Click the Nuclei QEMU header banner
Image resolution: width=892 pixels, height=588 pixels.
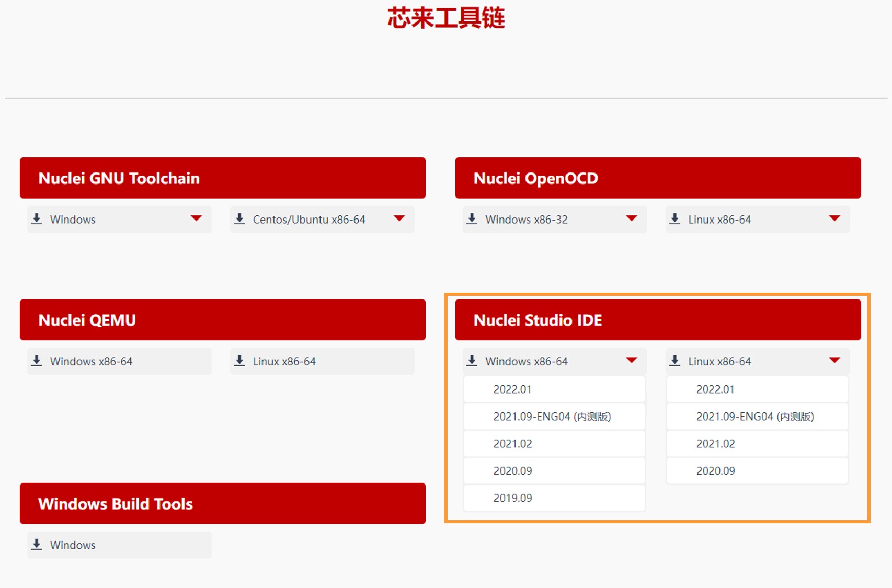(222, 320)
